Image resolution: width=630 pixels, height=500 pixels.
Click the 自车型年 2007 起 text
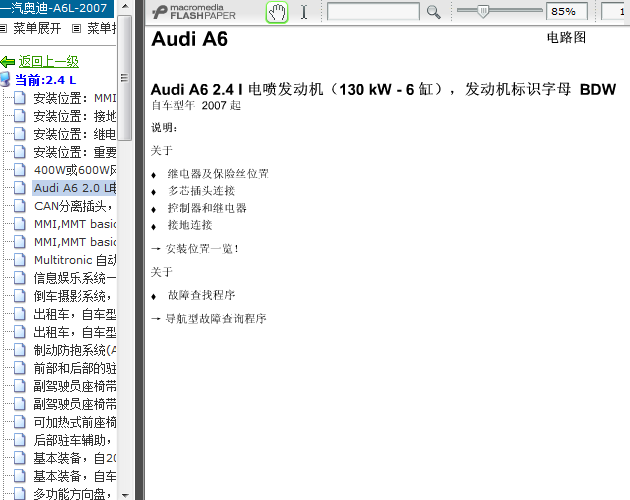click(x=196, y=105)
